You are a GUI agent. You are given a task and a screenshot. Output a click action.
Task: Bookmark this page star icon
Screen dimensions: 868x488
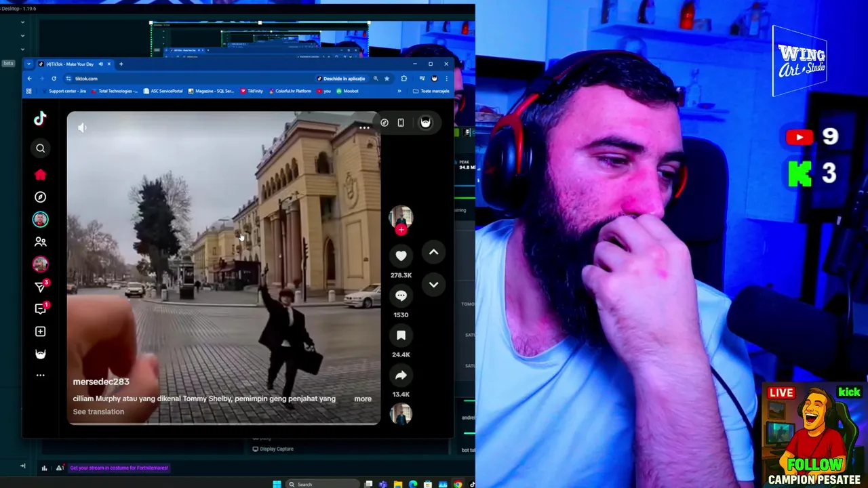387,79
